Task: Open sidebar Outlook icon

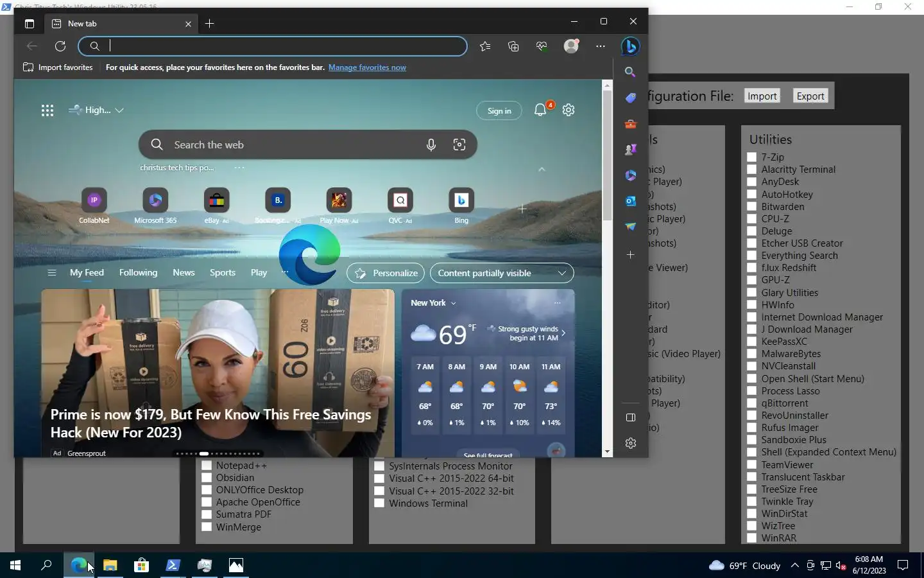Action: click(x=631, y=201)
